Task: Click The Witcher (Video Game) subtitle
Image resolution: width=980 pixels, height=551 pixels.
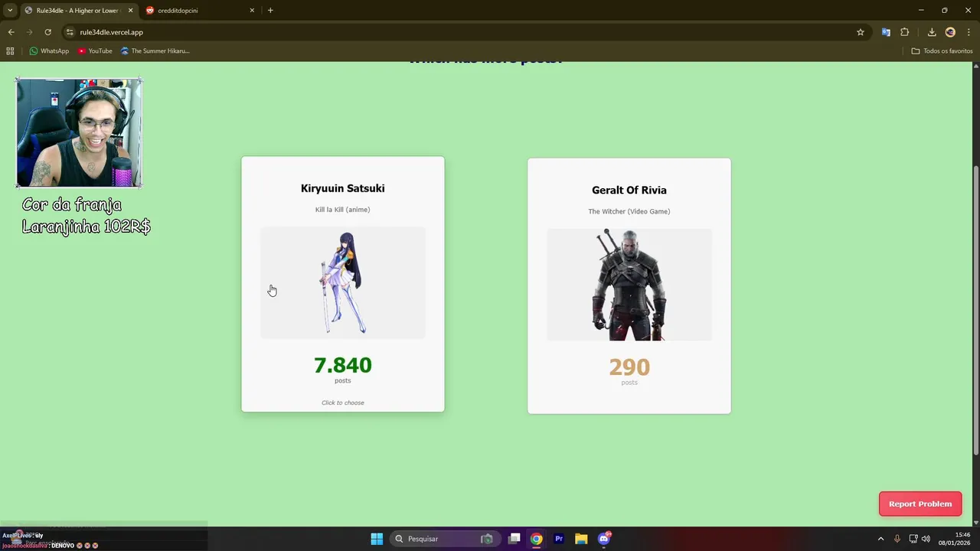Action: [629, 211]
